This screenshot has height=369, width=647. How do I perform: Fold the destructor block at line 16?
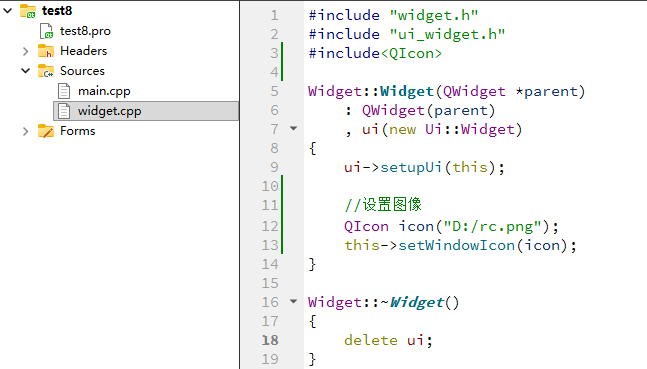tap(293, 302)
